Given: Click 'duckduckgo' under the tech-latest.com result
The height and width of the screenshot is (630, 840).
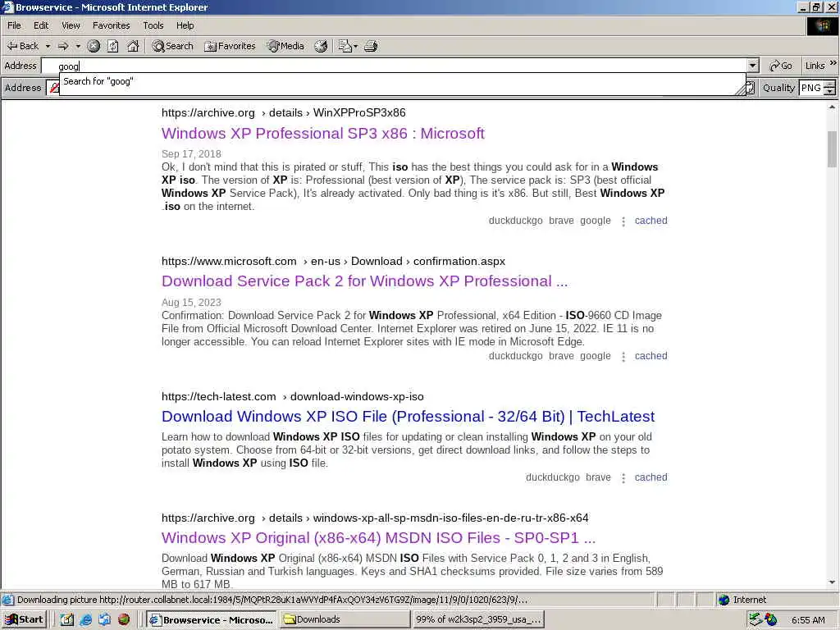Looking at the screenshot, I should tap(552, 477).
